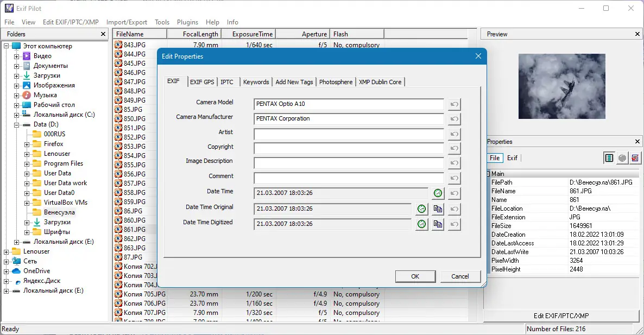The image size is (644, 335).
Task: Click the Camera Model input field
Action: pos(349,104)
